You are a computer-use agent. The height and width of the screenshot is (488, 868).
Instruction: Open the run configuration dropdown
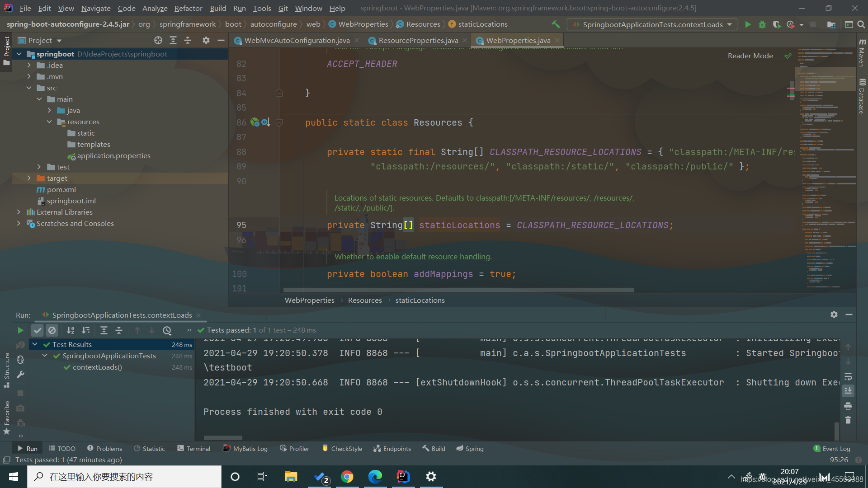[729, 24]
